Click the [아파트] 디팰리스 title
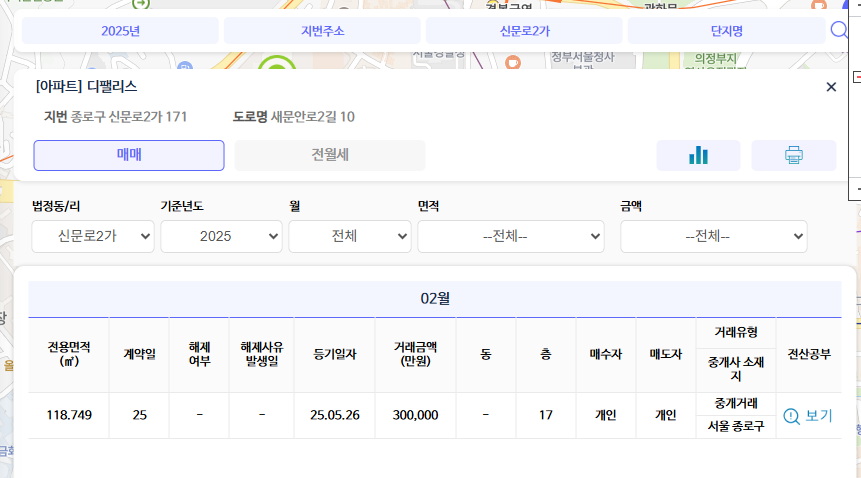The height and width of the screenshot is (478, 861). tap(86, 87)
